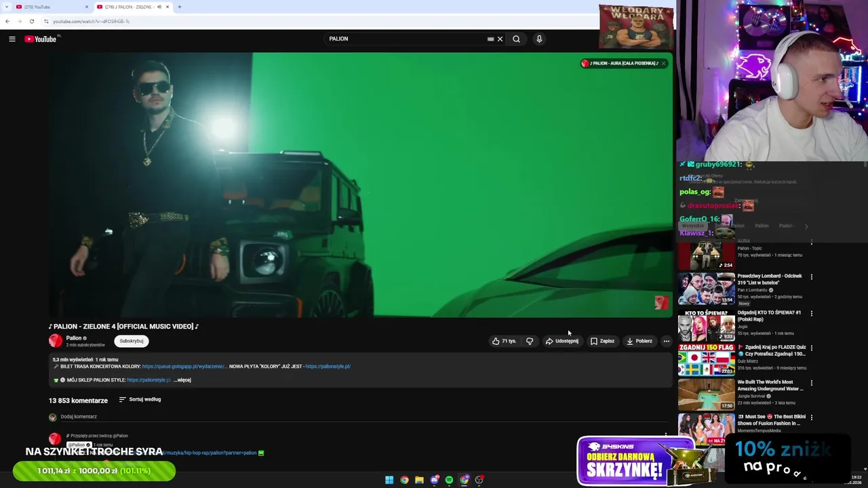Open Best Bikini Shows video title
868x488 pixels.
point(772,420)
